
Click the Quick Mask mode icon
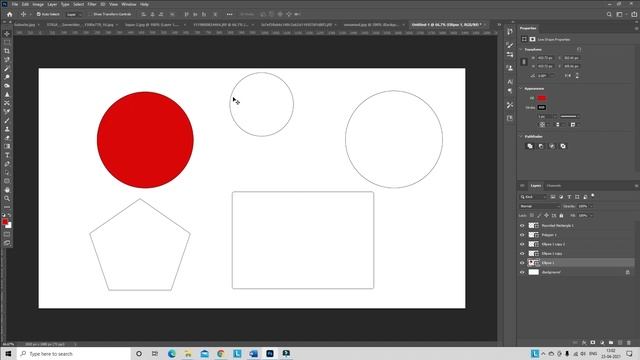(7, 235)
